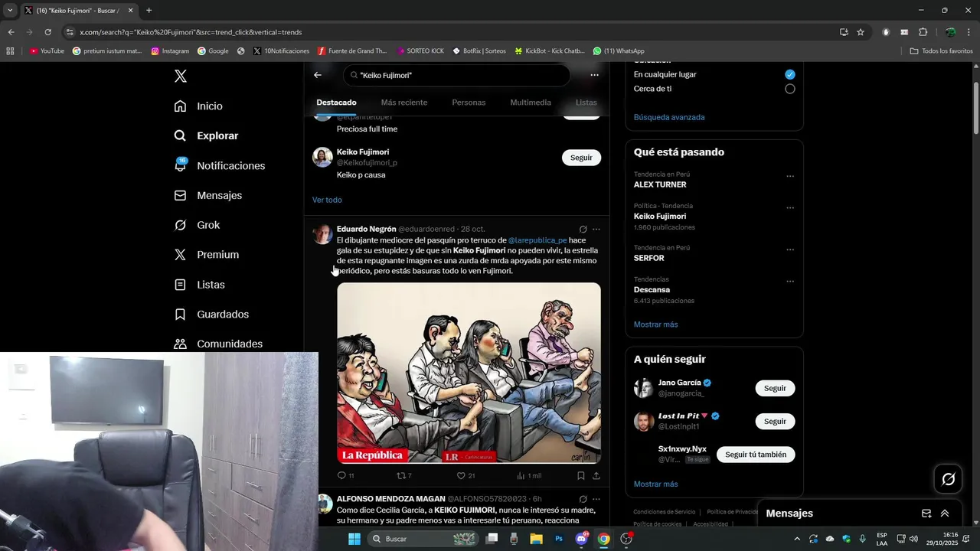Compose new message in Mensajes drawer
The width and height of the screenshot is (980, 551).
[926, 514]
